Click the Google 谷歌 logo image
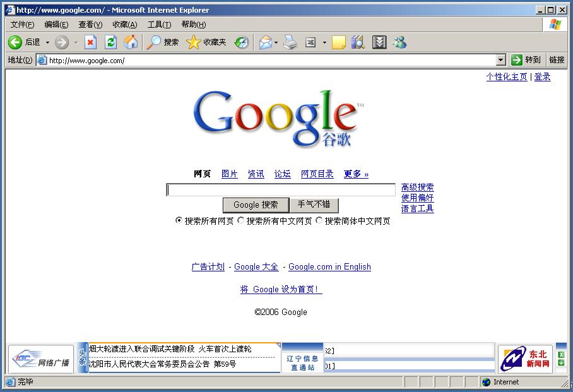Screen dimensions: 573x392 pos(278,119)
